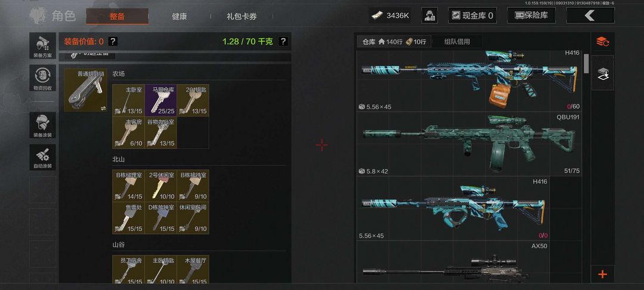Open the 礼包卡券 tab
Image resolution: width=644 pixels, height=290 pixels.
coord(241,17)
